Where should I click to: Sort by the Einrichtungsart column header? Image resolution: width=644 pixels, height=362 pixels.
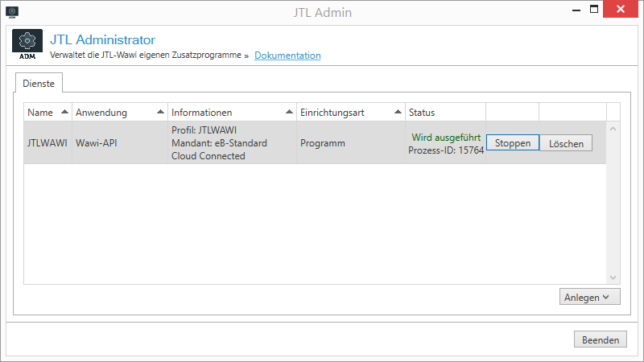(350, 112)
